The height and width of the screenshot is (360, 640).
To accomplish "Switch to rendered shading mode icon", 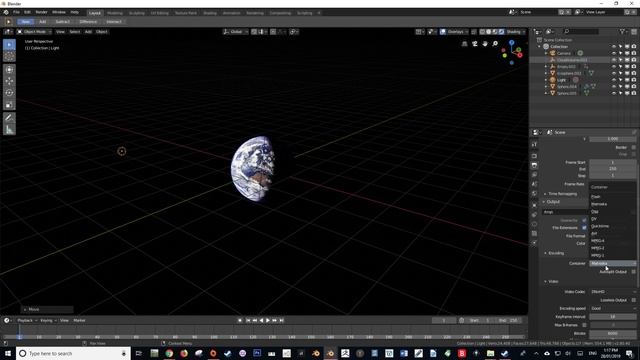I will click(x=502, y=32).
